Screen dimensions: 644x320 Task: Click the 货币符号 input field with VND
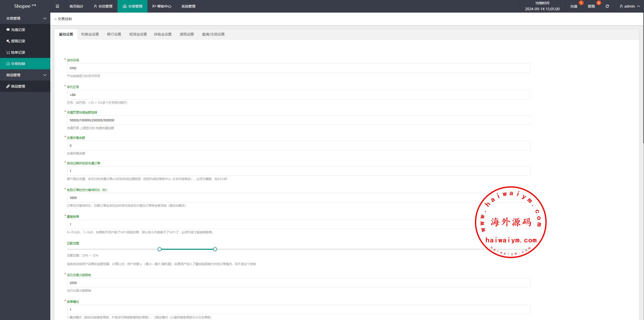tap(298, 68)
